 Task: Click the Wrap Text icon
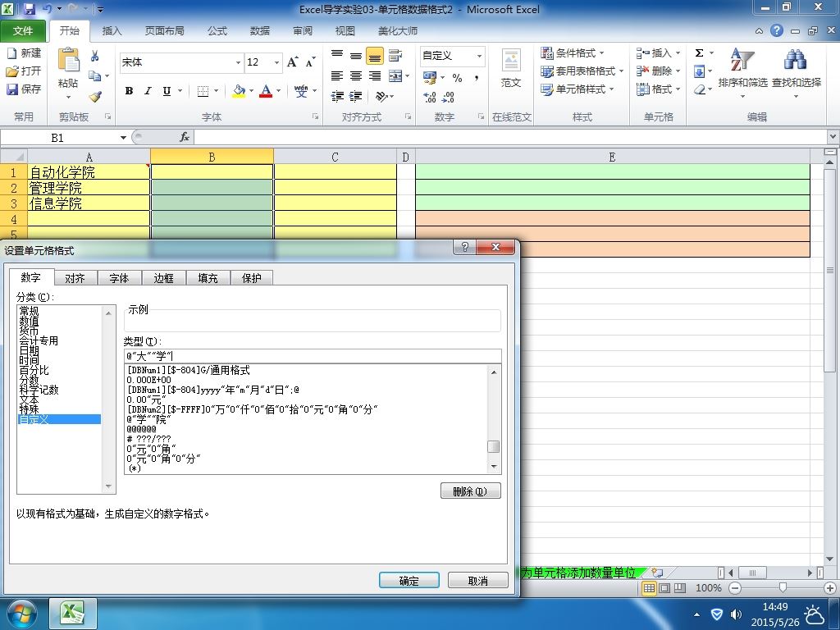(395, 55)
